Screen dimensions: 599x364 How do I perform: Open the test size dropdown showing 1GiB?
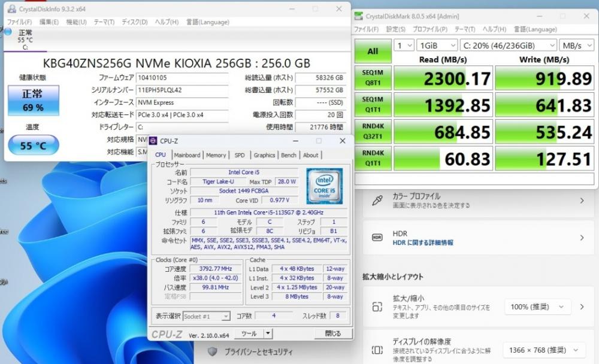[437, 45]
